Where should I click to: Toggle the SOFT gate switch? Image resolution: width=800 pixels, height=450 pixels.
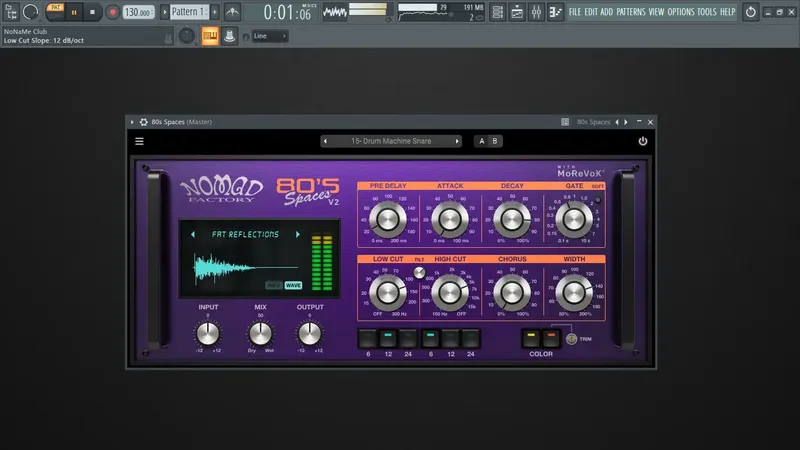point(597,201)
